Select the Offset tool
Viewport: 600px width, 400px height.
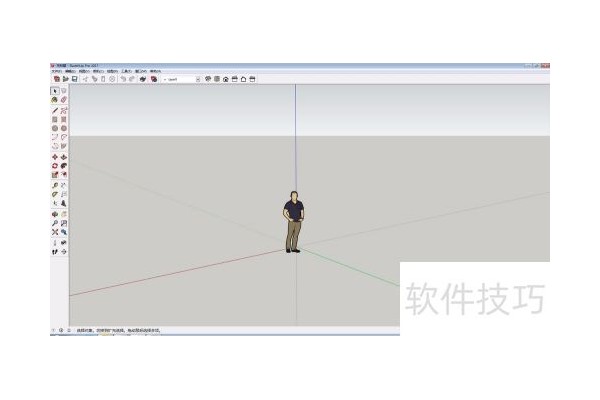(64, 175)
